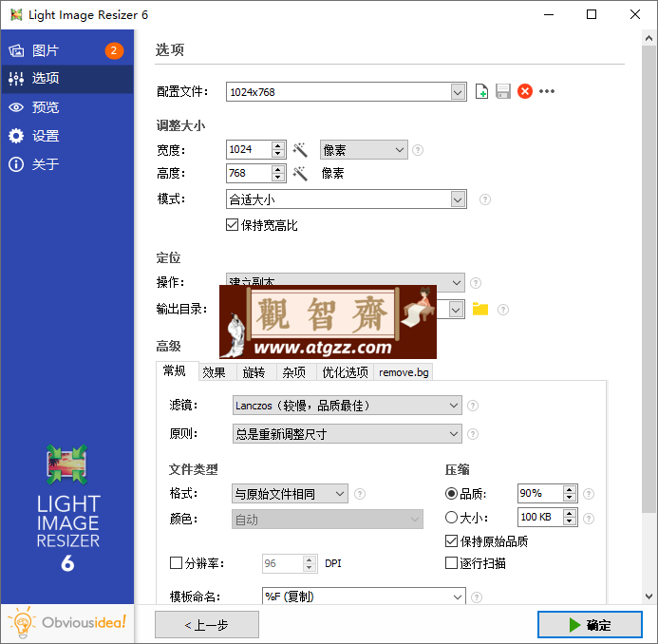Screen dimensions: 658x644
Task: Open the 配置文件 1024x768 dropdown
Action: [347, 92]
